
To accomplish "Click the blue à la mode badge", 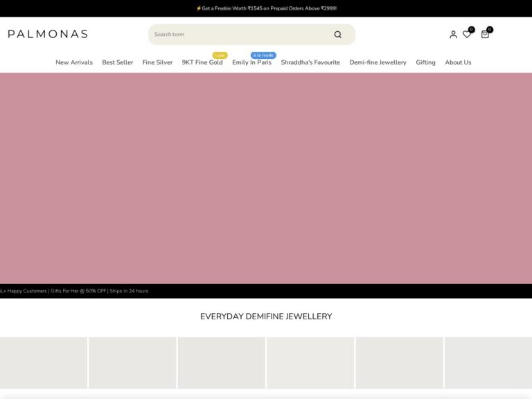I will pyautogui.click(x=263, y=55).
